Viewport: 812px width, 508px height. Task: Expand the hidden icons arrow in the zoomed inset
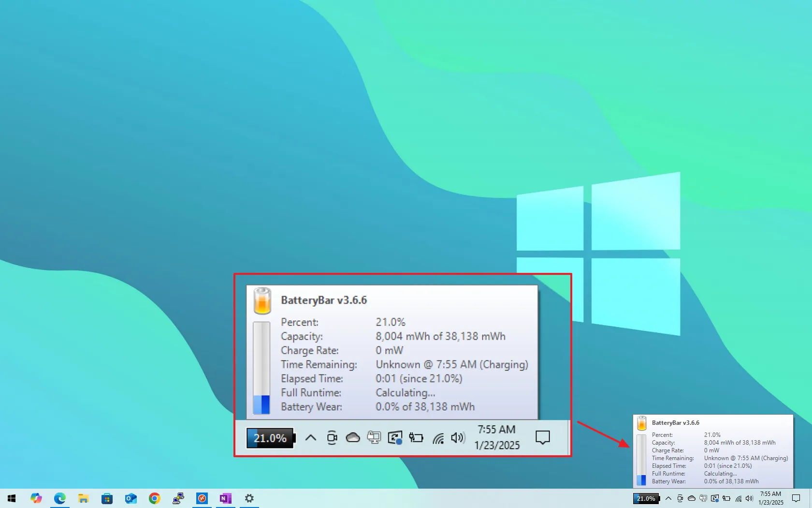pyautogui.click(x=668, y=498)
